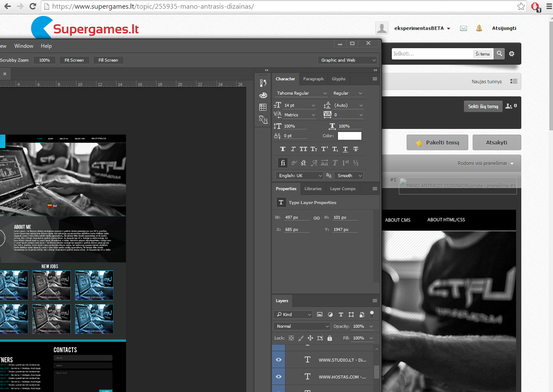This screenshot has width=553, height=392.
Task: Open Character panel options menu
Action: click(x=375, y=79)
